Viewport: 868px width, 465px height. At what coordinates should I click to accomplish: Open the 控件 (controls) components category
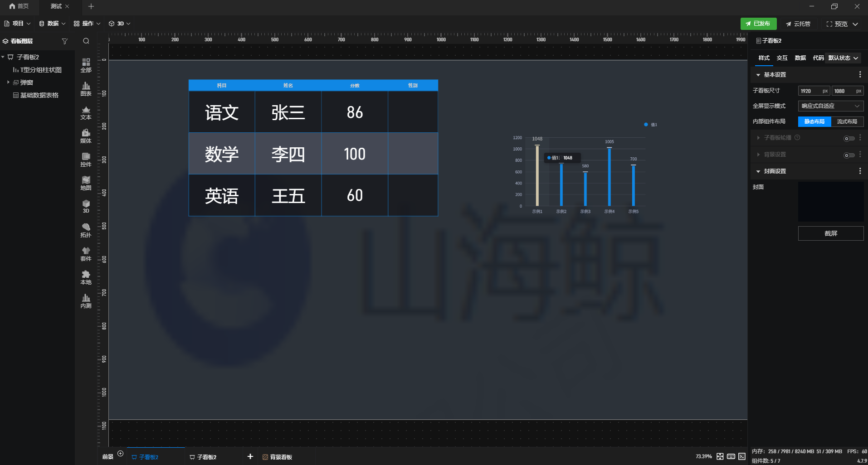pyautogui.click(x=86, y=160)
